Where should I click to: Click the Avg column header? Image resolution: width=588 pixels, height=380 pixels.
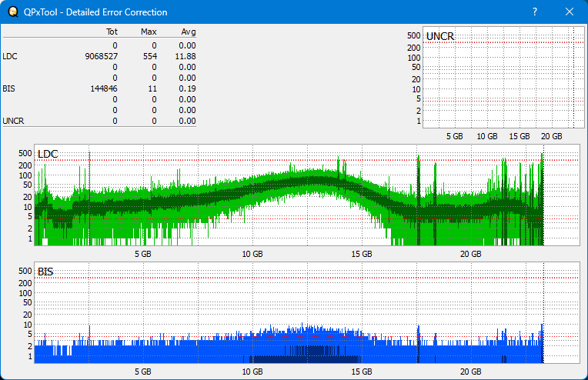(x=189, y=32)
